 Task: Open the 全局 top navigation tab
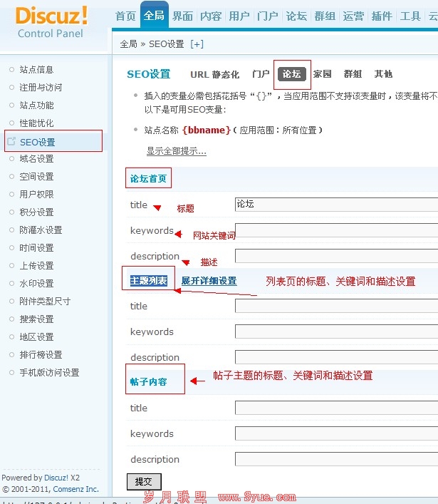[154, 16]
